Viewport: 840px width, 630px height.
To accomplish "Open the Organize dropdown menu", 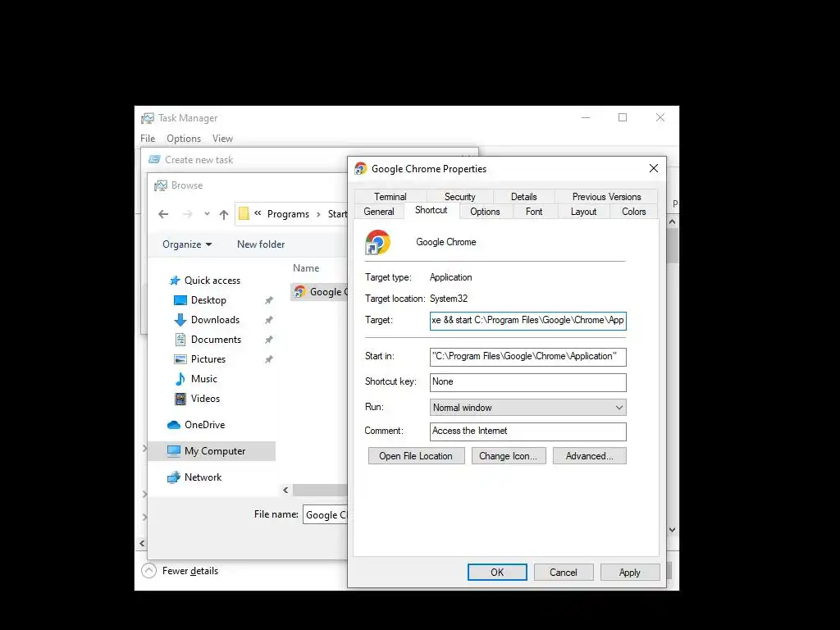I will (187, 244).
